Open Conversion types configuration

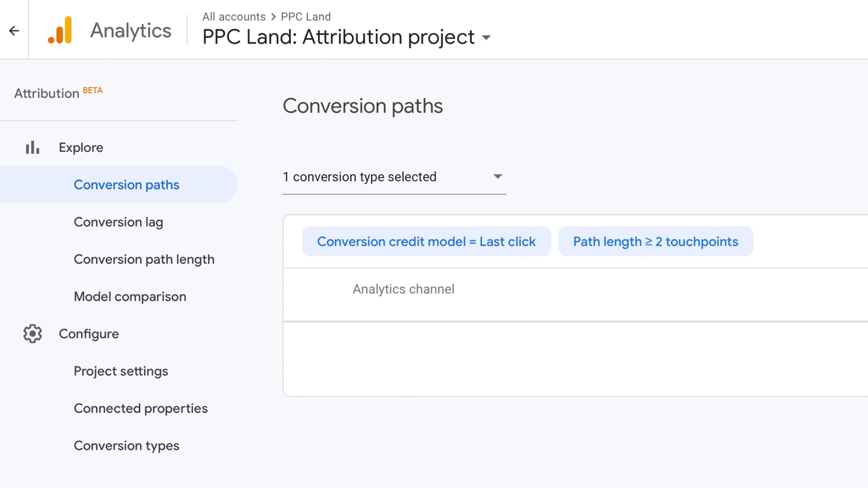click(126, 446)
